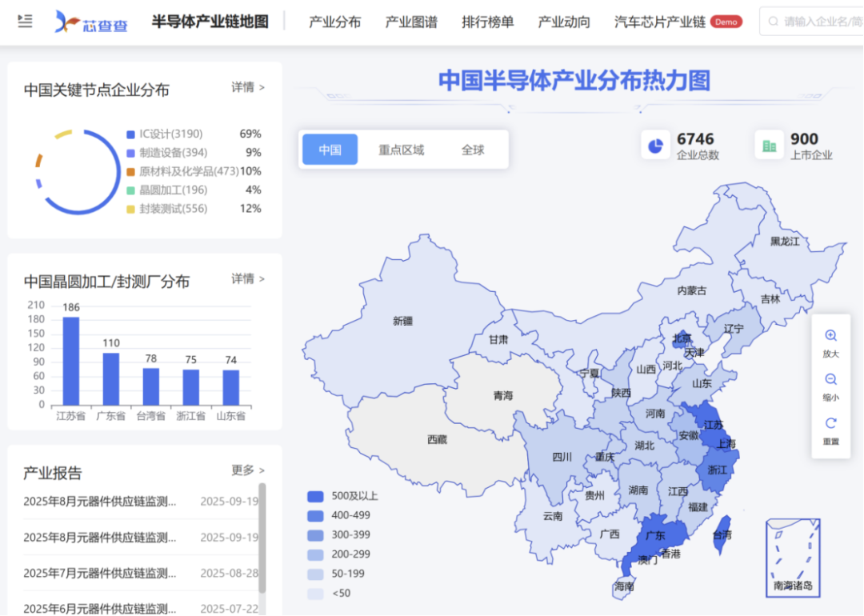Click the 台湾省 bar labeled 78
This screenshot has height=616, width=864.
[x=151, y=386]
